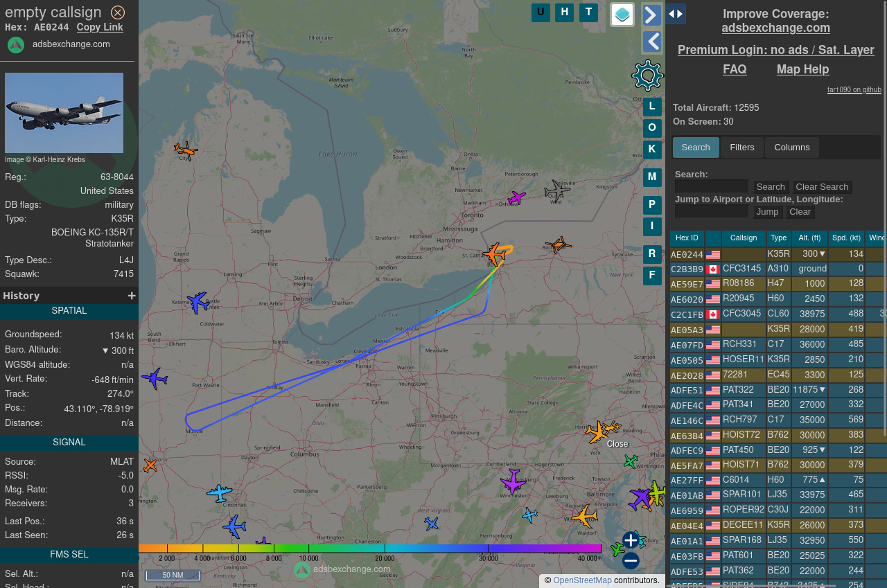This screenshot has width=887, height=588.
Task: Switch to the Columns tab
Action: [791, 148]
